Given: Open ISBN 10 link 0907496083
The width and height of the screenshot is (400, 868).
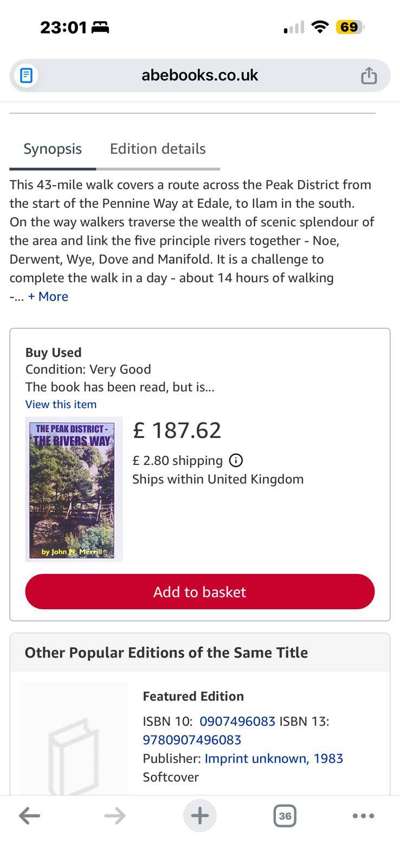Looking at the screenshot, I should pyautogui.click(x=237, y=721).
